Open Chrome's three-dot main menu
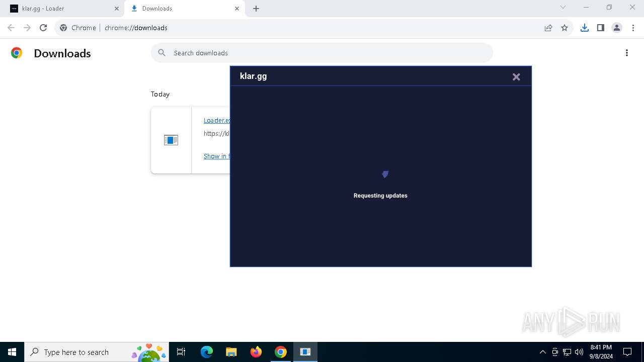 click(x=633, y=28)
